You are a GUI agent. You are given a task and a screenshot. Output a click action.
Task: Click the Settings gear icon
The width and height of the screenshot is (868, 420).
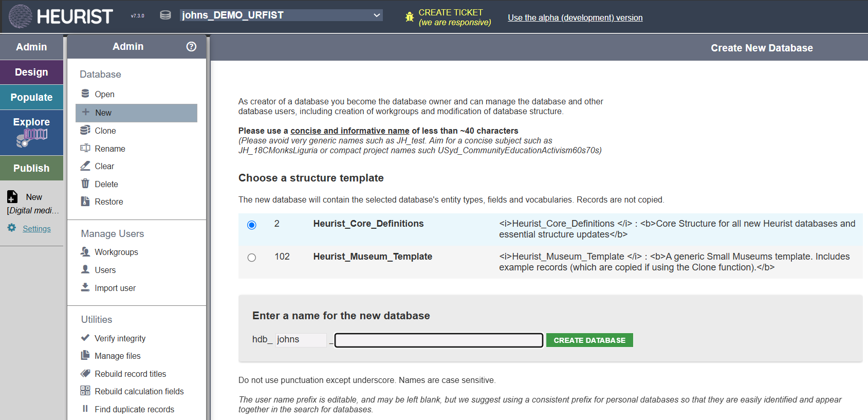tap(12, 228)
